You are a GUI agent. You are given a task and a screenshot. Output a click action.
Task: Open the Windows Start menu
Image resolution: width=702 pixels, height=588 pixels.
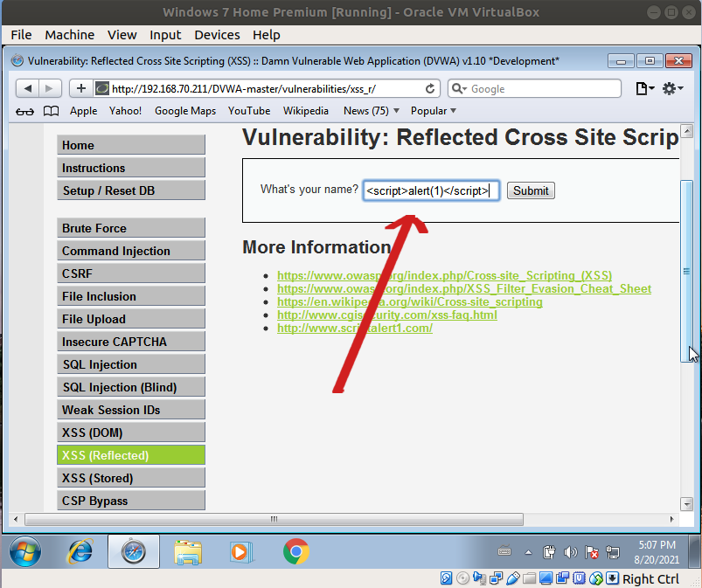(x=25, y=551)
